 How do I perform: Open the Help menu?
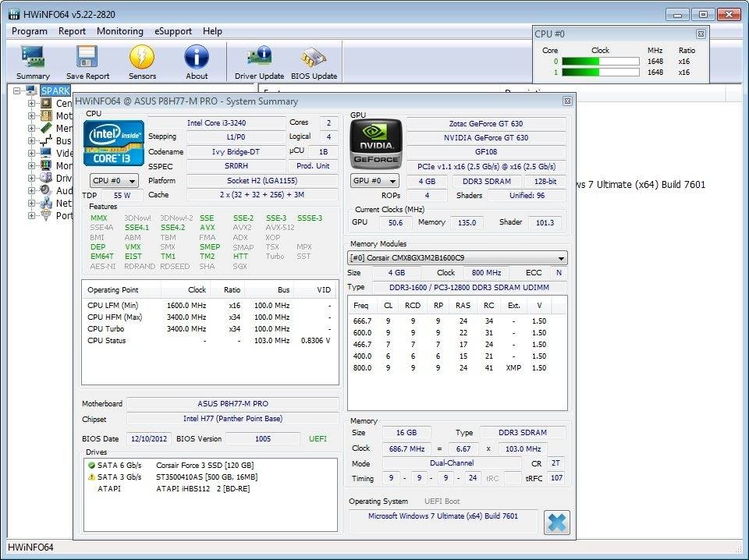point(212,31)
